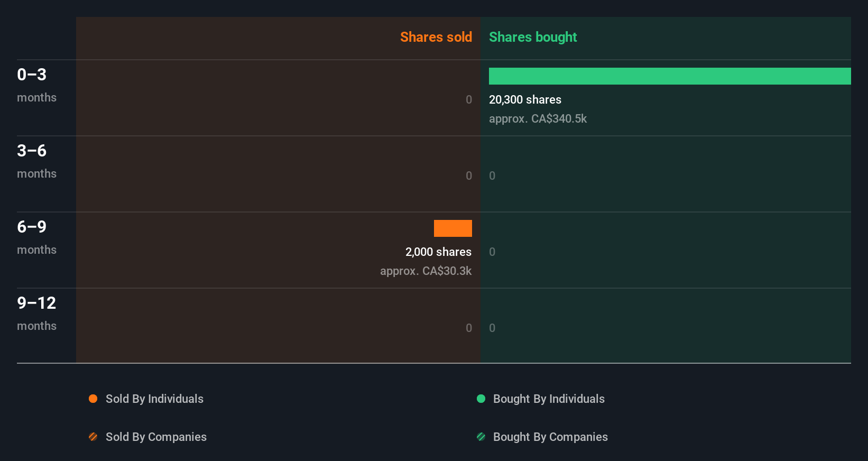Click the orange Sold By Individuals legend dot
The image size is (868, 461).
(x=93, y=399)
